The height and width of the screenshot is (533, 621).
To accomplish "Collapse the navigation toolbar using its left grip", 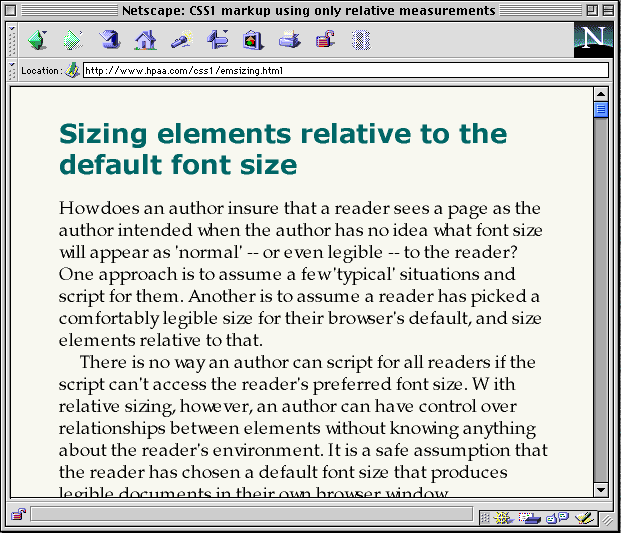I will (12, 41).
